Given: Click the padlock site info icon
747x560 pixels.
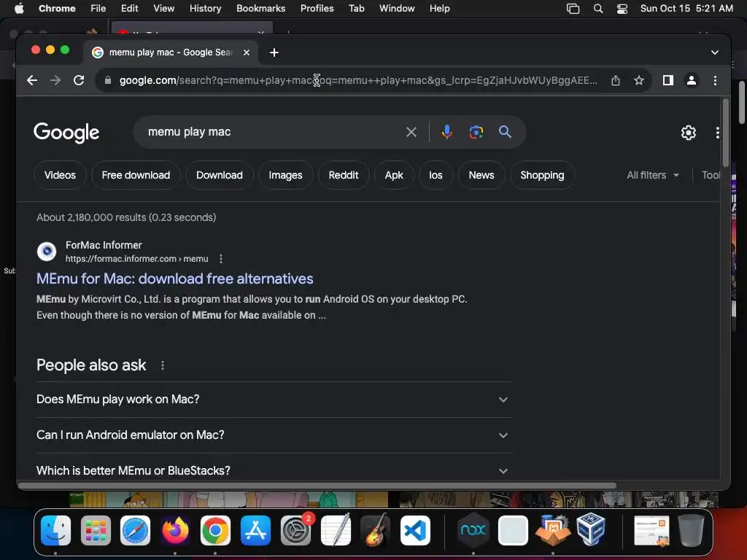Looking at the screenshot, I should [108, 80].
